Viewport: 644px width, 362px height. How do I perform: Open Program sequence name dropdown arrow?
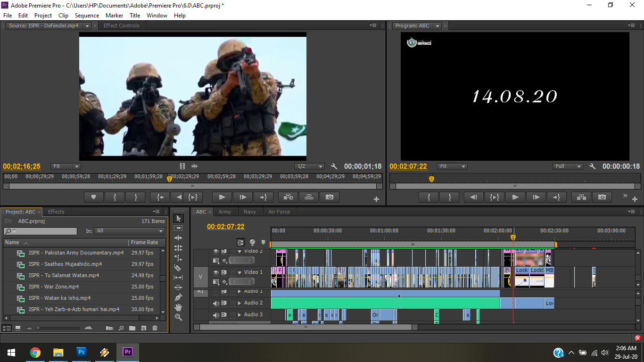point(437,26)
